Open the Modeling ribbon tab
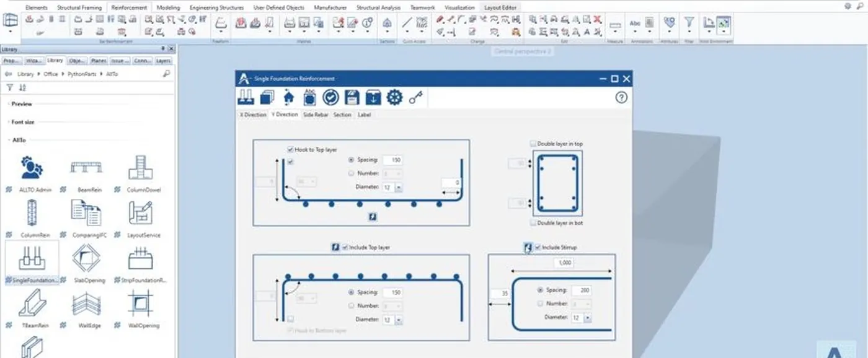This screenshot has width=868, height=358. pyautogui.click(x=169, y=7)
